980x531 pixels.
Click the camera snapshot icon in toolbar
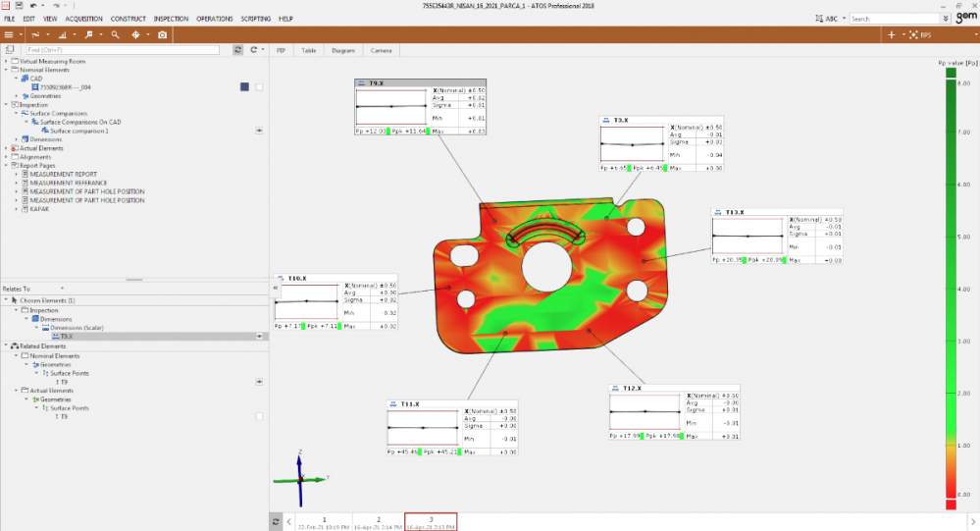point(162,34)
